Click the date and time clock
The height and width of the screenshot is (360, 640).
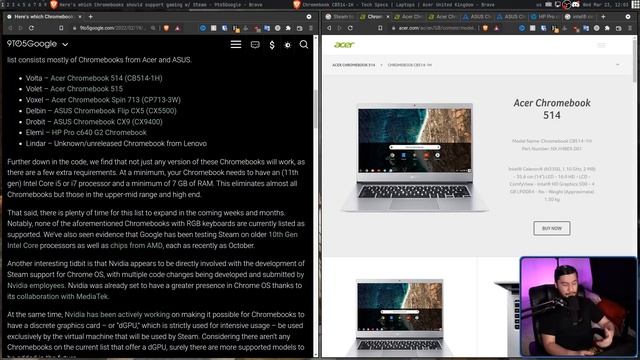point(607,4)
